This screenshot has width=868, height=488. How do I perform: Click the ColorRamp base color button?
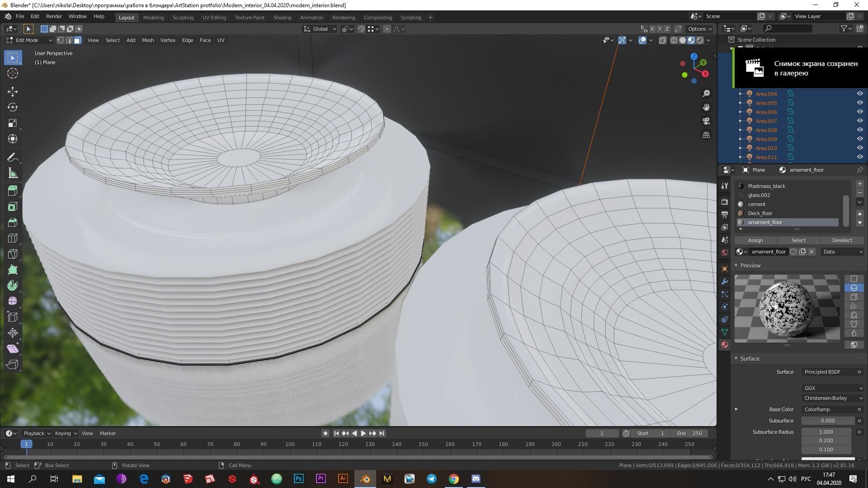[829, 409]
